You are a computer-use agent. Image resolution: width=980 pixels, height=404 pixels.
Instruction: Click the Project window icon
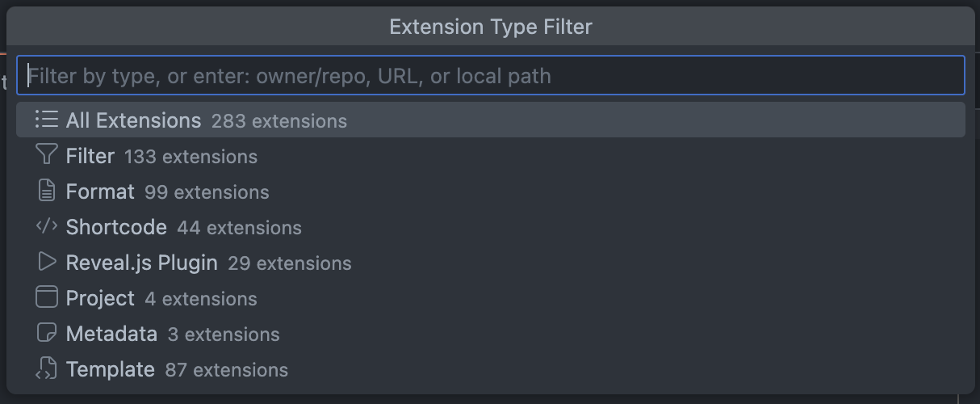coord(47,297)
